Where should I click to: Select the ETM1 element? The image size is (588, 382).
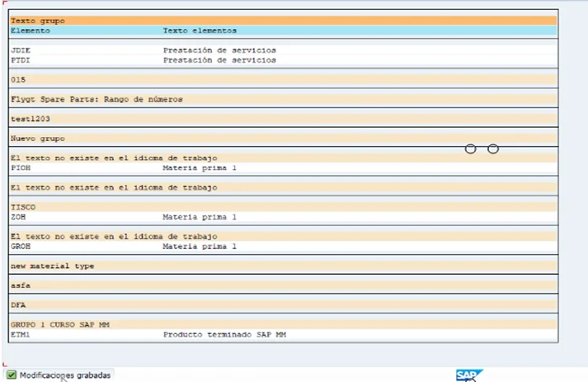tap(21, 334)
